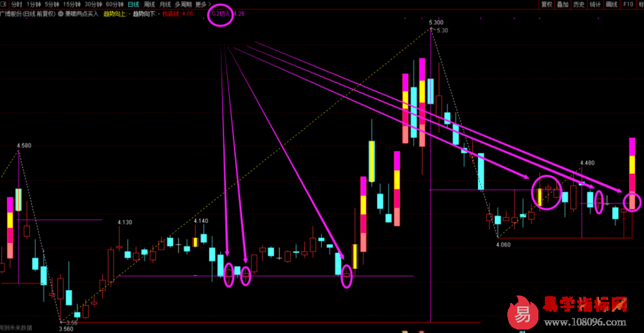Select the 日线 daily period tab

pos(134,4)
